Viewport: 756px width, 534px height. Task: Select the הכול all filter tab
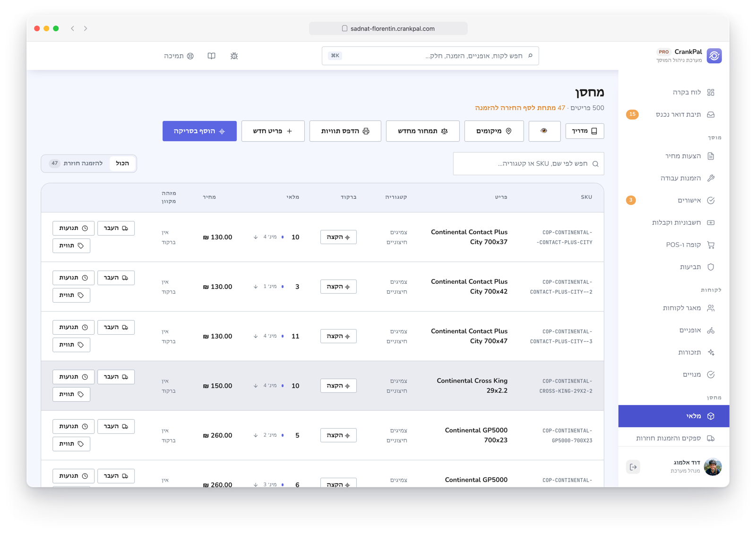click(x=122, y=163)
